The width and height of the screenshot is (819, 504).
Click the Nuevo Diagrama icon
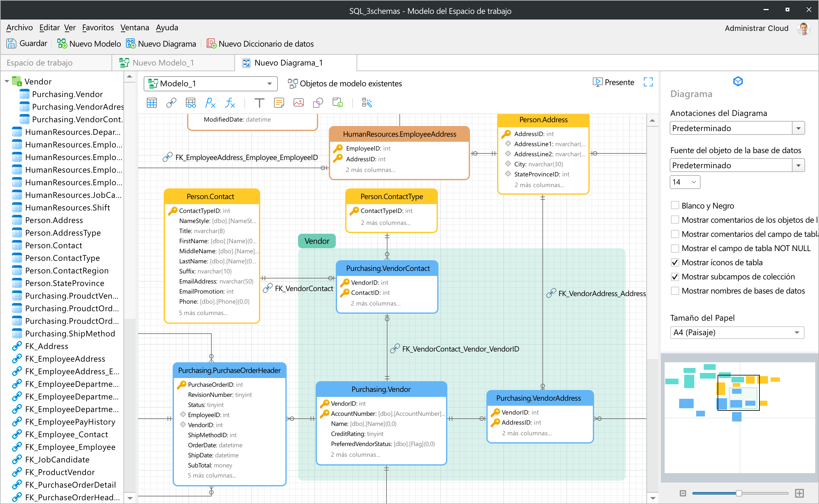click(131, 43)
